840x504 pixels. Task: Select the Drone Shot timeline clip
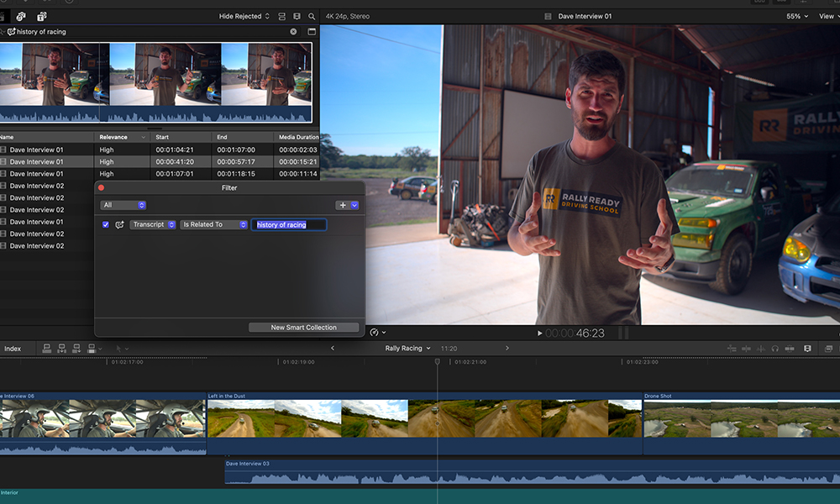tap(742, 423)
